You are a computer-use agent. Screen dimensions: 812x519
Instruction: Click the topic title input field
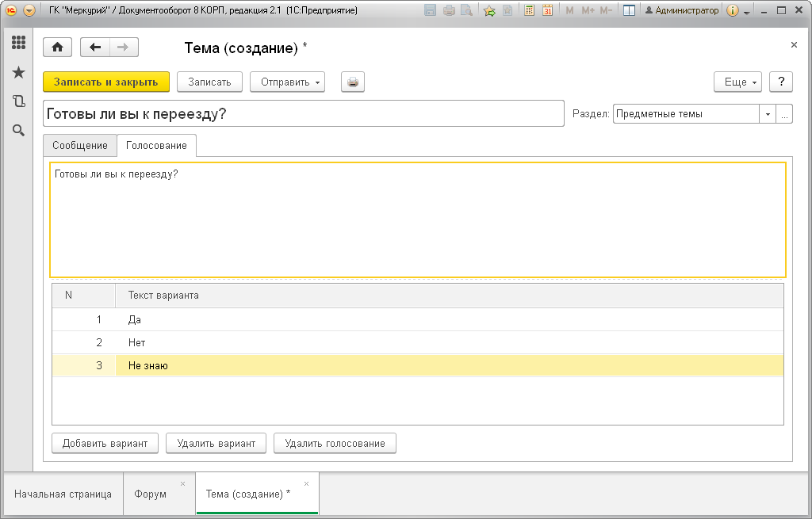point(304,113)
